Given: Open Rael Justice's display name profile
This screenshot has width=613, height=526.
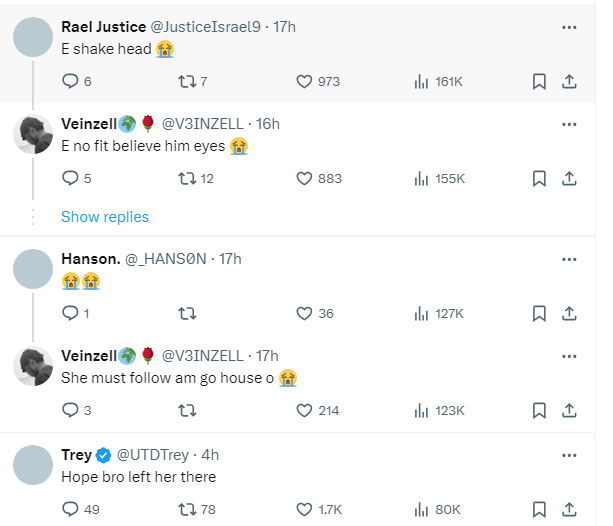Looking at the screenshot, I should coord(105,27).
